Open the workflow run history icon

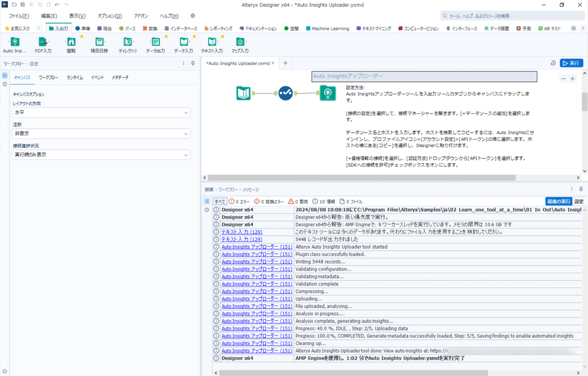553,63
